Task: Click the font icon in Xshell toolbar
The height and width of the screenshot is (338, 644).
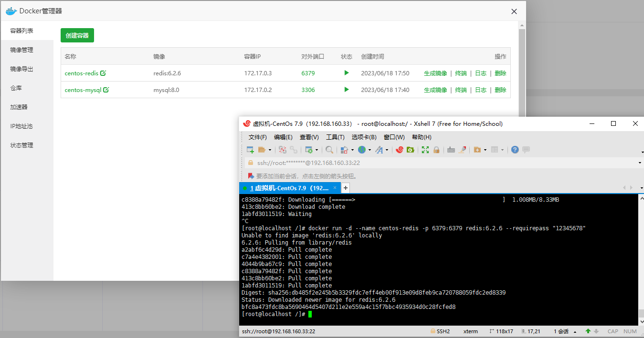Action: coord(379,150)
